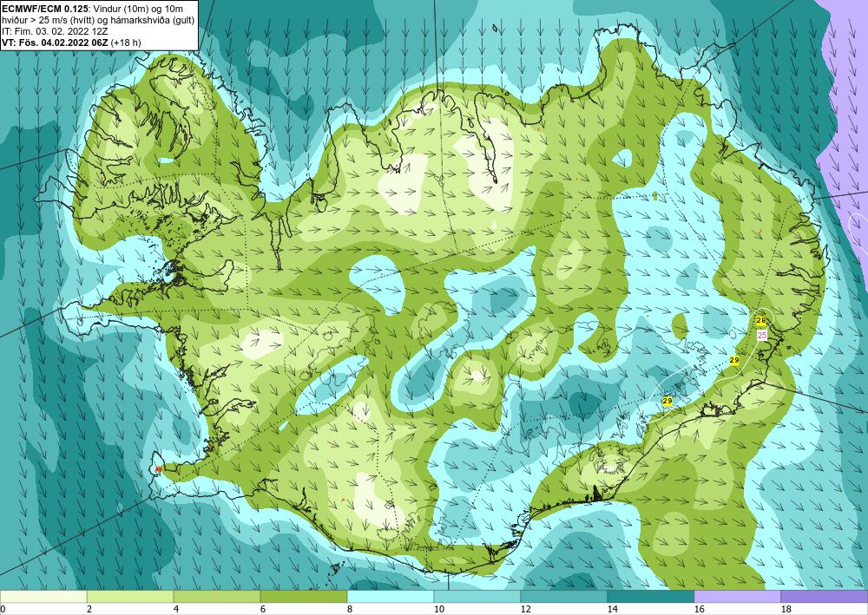Click the (+18 h) forecast offset text

(126, 42)
